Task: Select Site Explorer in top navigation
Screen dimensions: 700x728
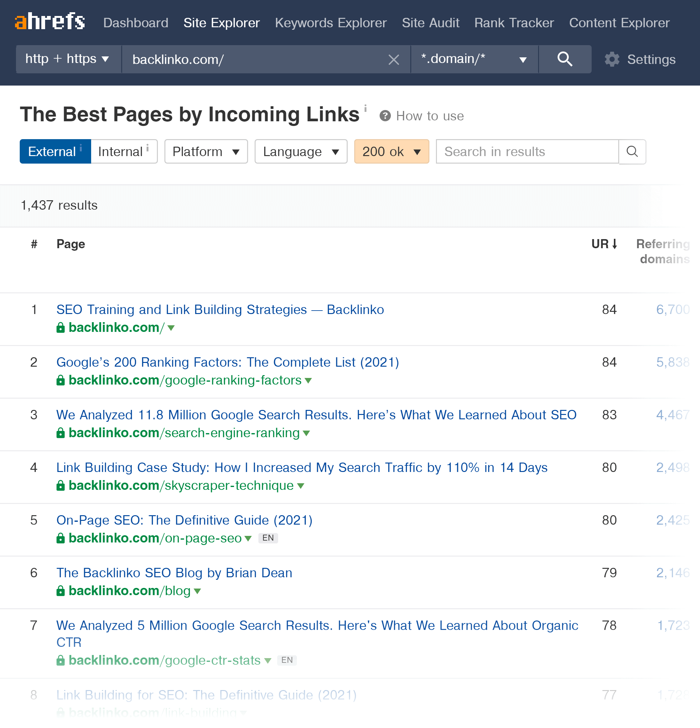Action: pyautogui.click(x=221, y=23)
